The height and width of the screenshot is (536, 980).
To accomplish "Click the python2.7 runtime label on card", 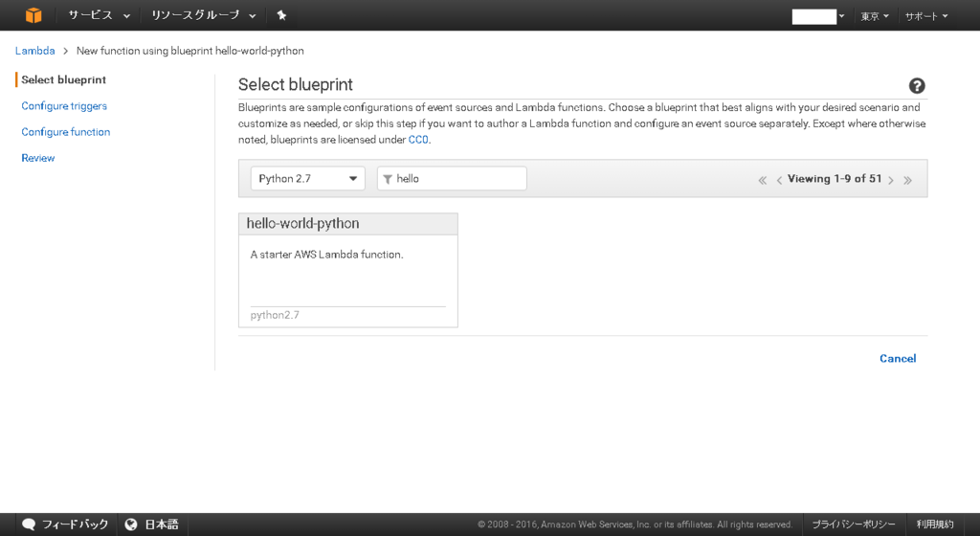I will [x=275, y=315].
